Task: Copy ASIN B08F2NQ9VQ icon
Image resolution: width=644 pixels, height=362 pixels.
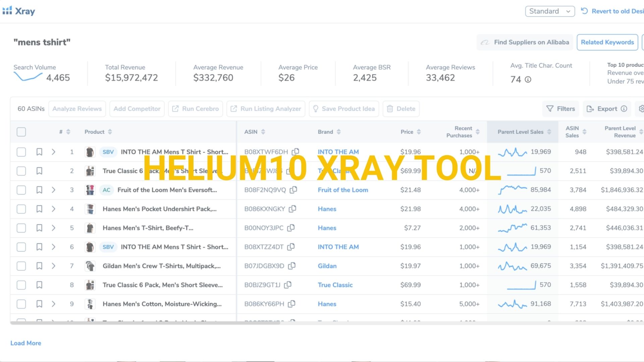Action: tap(293, 190)
